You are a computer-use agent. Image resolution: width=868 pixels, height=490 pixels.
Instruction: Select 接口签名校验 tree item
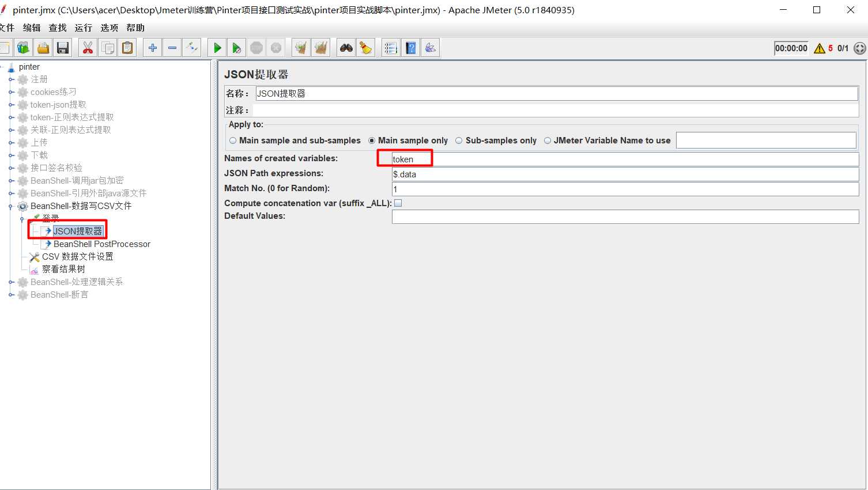[56, 168]
